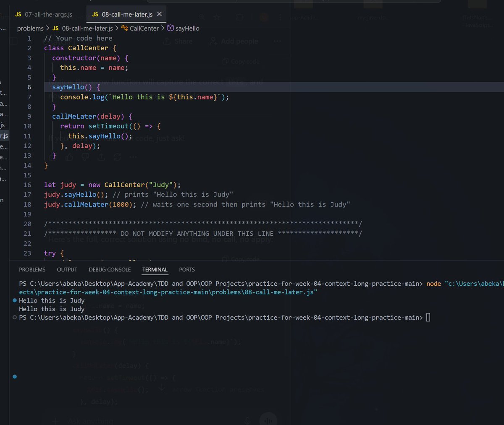
Task: Click the second 'Hello this is Judy' terminal output
Action: 52,309
